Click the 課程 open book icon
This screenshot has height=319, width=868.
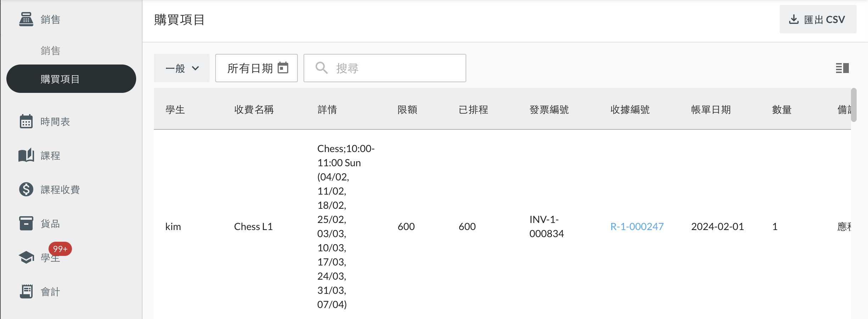pos(26,155)
